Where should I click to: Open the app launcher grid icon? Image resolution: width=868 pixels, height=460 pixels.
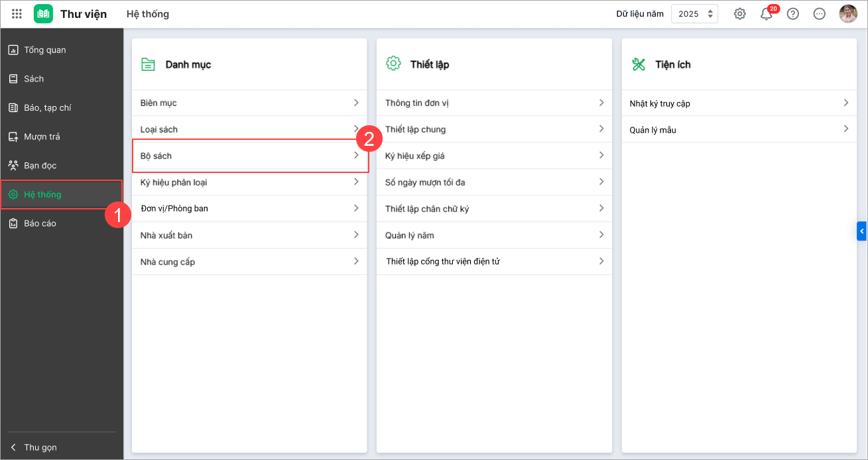[17, 13]
